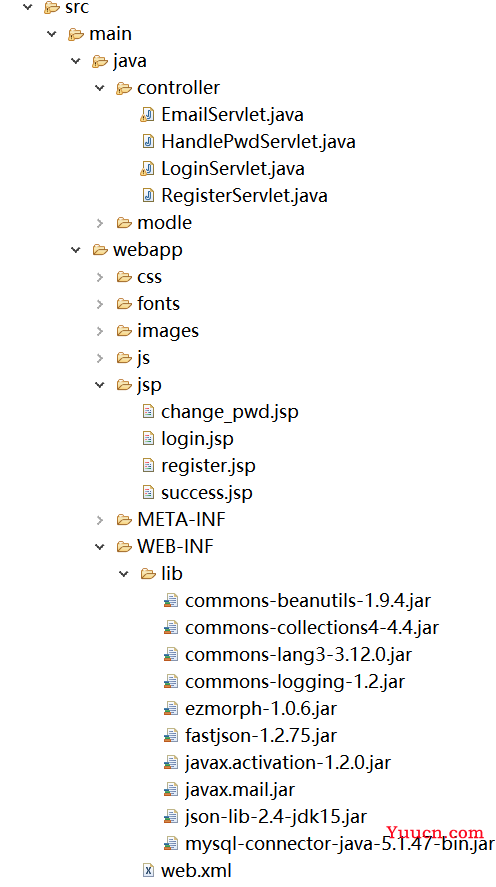Image resolution: width=496 pixels, height=887 pixels.
Task: Expand the META-INF folder
Action: (x=100, y=520)
